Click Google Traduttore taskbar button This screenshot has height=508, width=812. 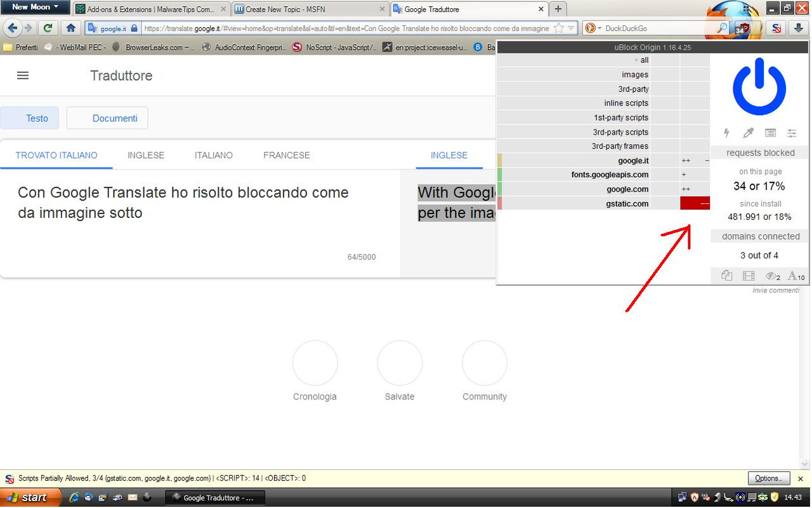tap(215, 498)
